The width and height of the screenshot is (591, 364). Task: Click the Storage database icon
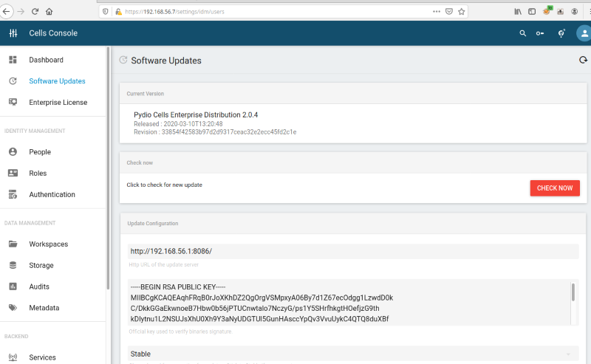click(x=13, y=265)
